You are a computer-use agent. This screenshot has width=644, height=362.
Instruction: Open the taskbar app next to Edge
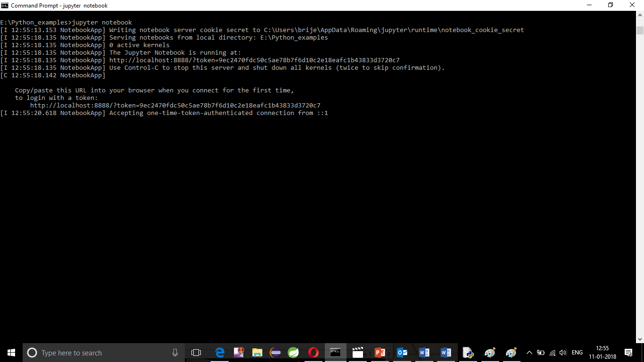239,353
